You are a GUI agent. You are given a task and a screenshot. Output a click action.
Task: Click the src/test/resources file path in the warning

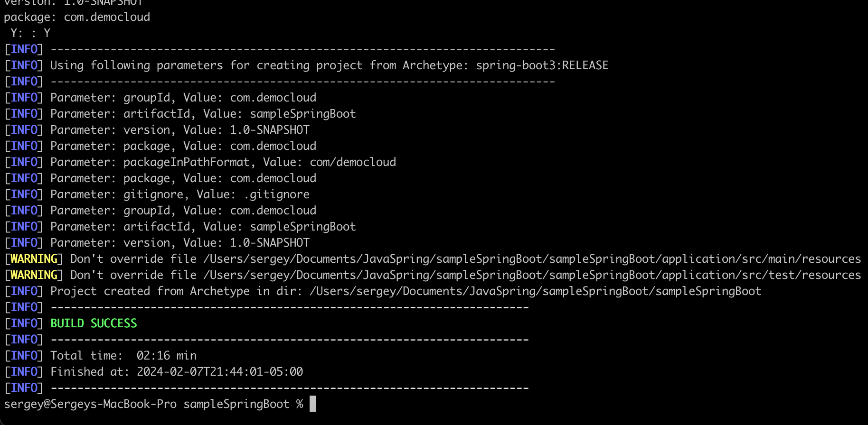(x=532, y=275)
